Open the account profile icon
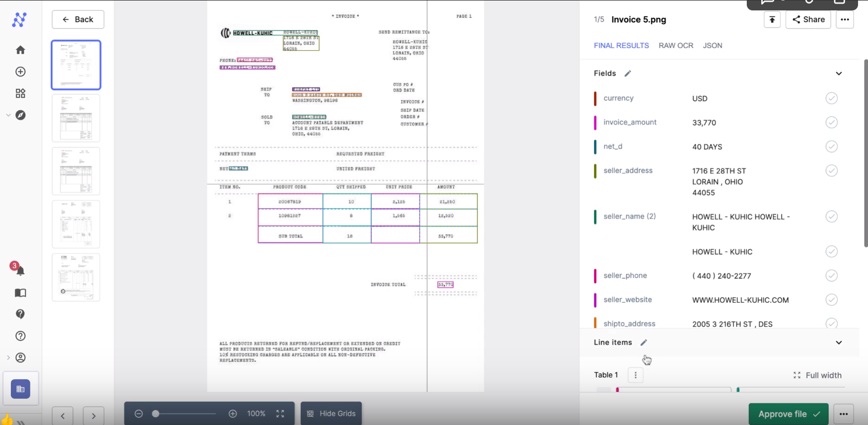Viewport: 868px width, 425px height. (x=20, y=358)
